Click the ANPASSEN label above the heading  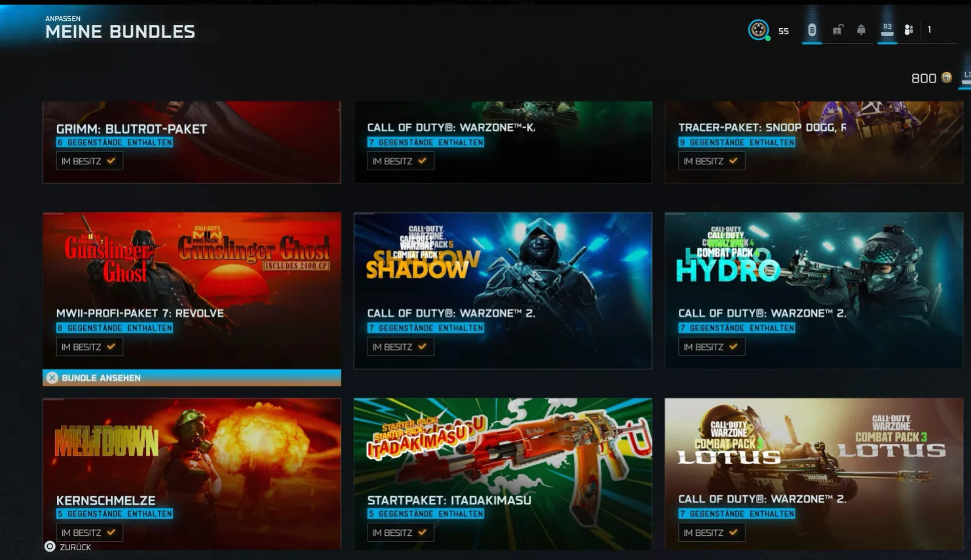tap(63, 18)
